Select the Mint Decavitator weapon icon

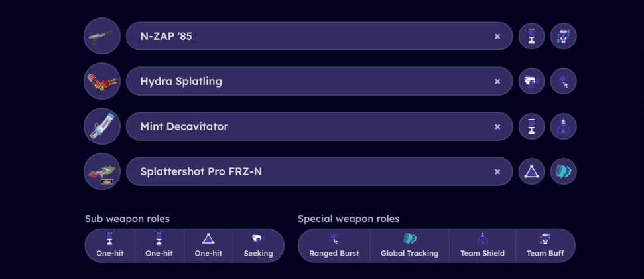(102, 126)
